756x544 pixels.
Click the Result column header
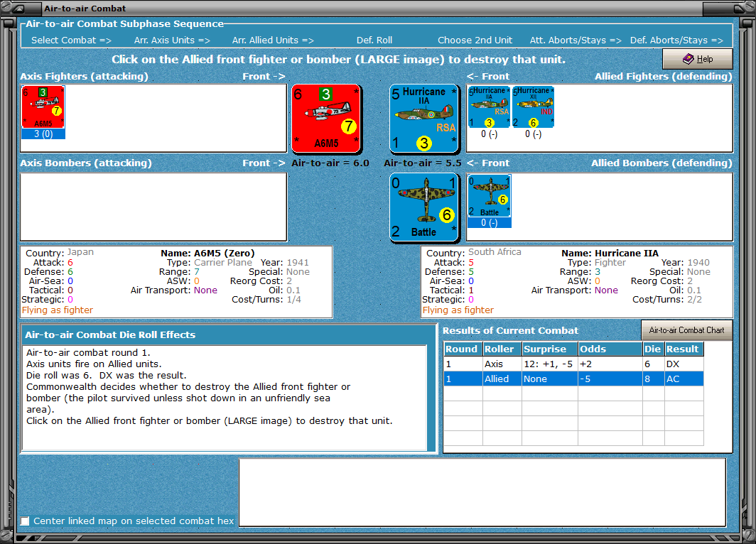[x=684, y=349]
